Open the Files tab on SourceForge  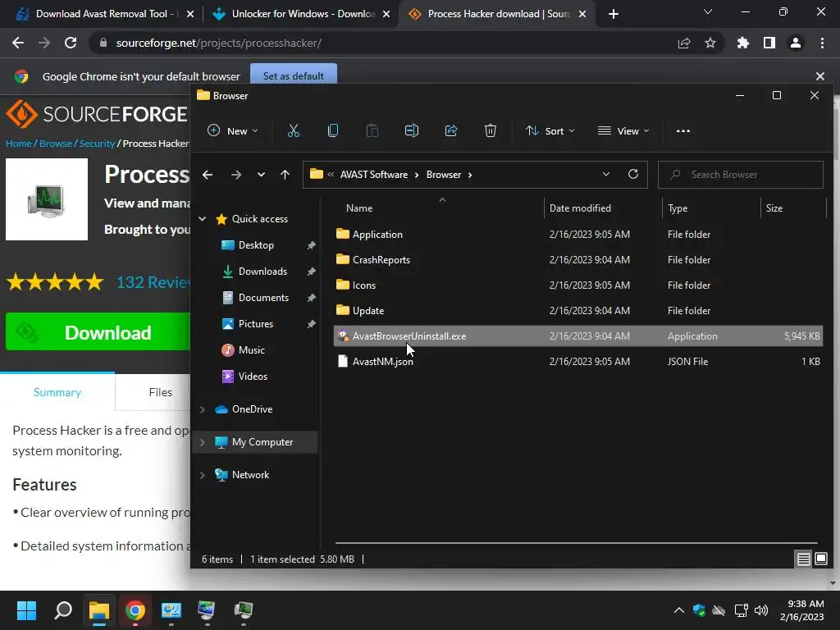(160, 392)
